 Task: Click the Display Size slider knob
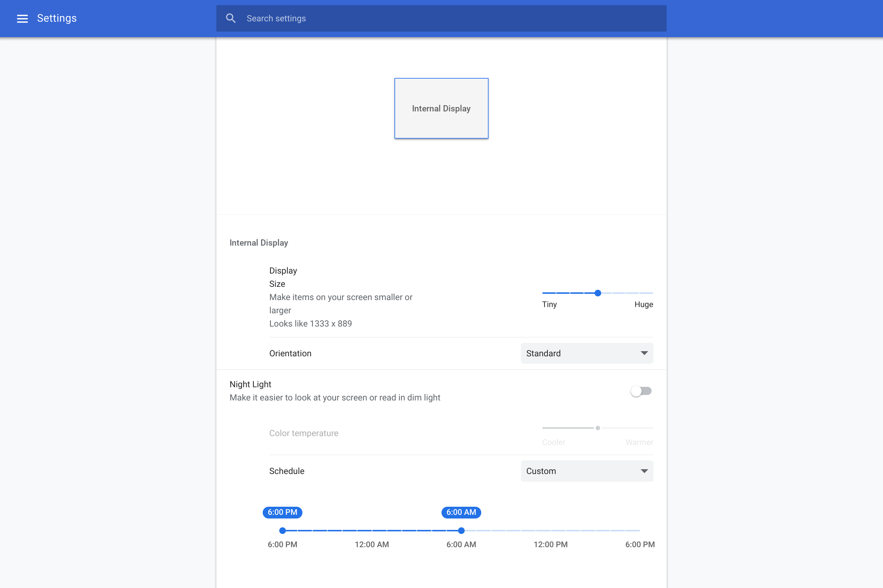(597, 293)
